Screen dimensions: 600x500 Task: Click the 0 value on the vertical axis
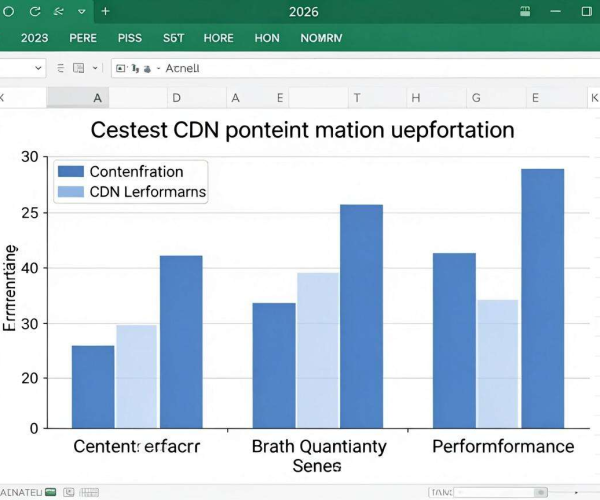(34, 428)
